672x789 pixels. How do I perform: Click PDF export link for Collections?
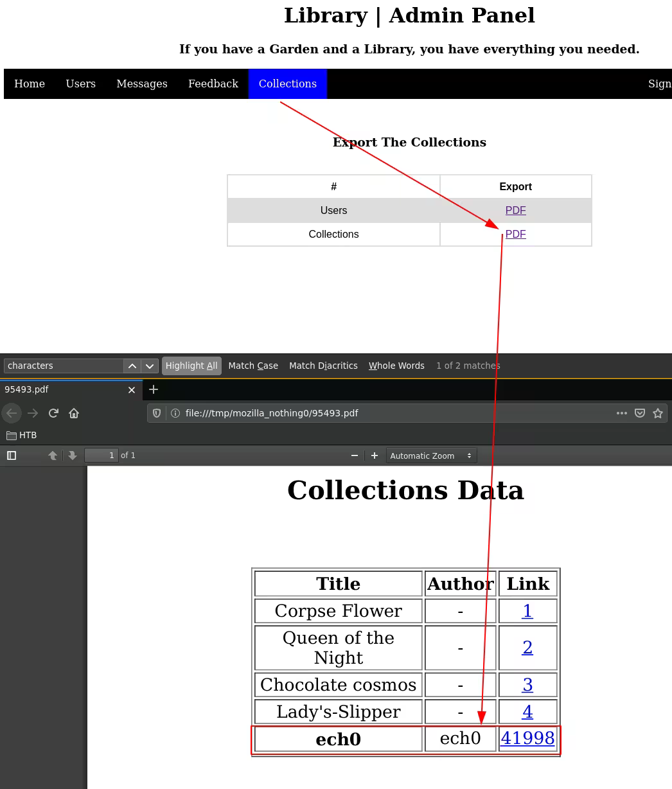click(515, 235)
